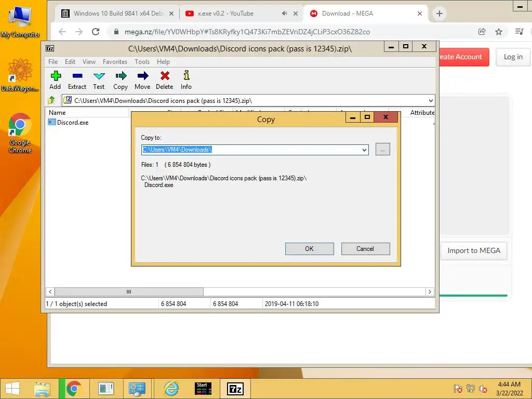The image size is (532, 399).
Task: Confirm the copy with OK
Action: click(x=310, y=249)
